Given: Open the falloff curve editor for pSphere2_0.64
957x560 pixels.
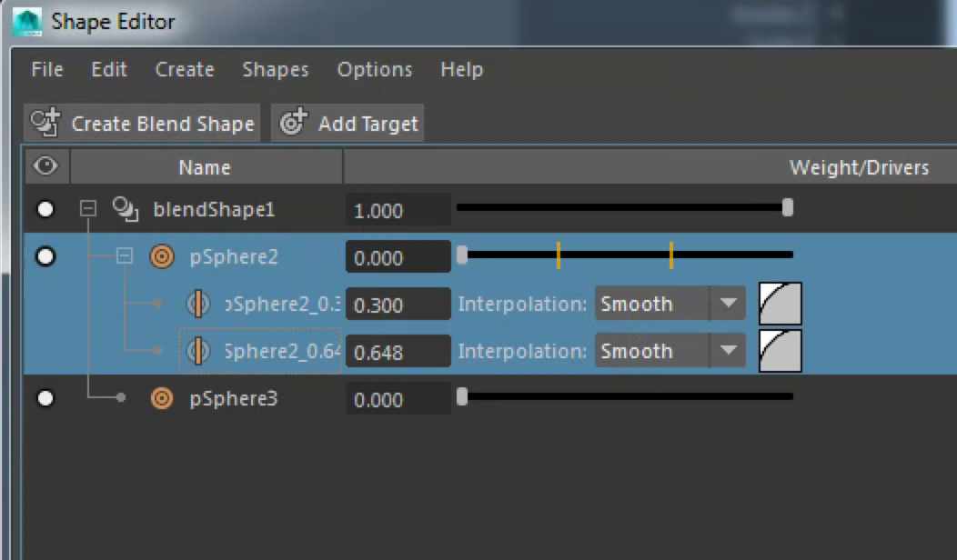Looking at the screenshot, I should pyautogui.click(x=779, y=351).
